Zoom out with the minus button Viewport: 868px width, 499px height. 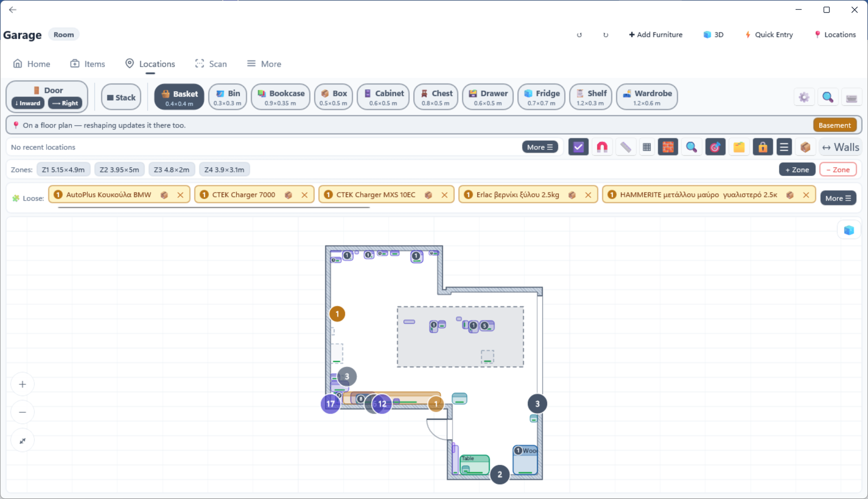click(x=23, y=412)
